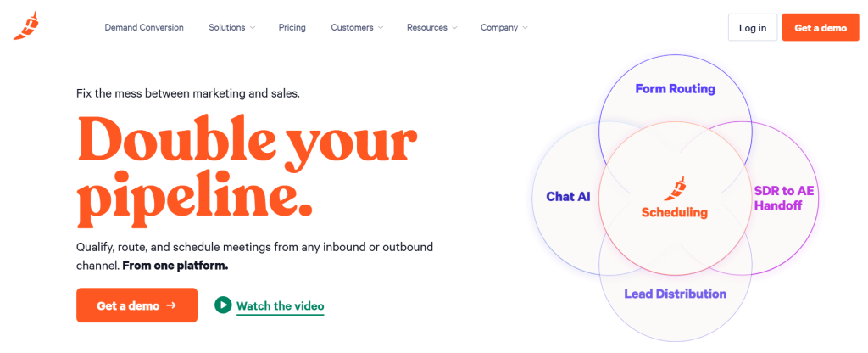
Task: Select the Chat AI circle
Action: tap(568, 196)
